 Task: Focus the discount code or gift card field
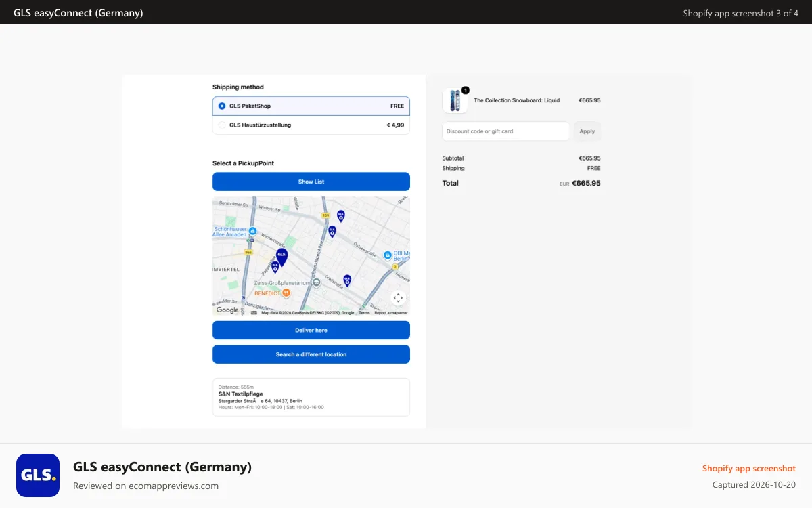[506, 131]
